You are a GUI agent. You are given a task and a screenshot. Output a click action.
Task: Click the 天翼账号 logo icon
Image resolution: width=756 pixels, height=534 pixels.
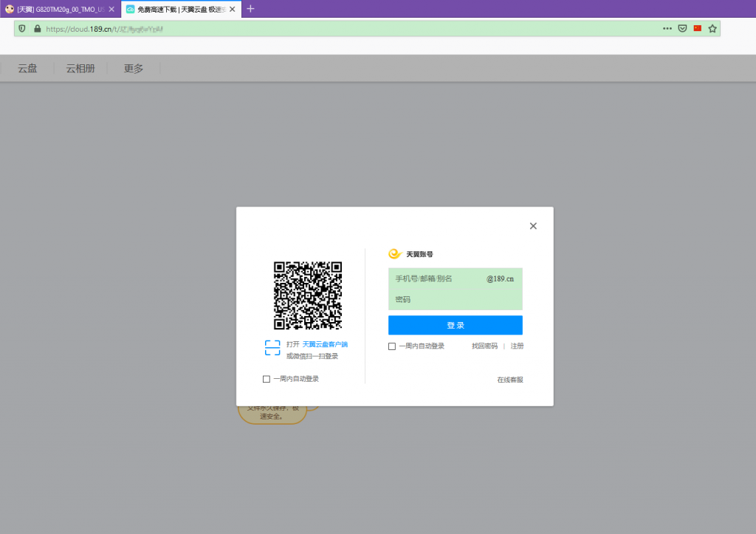395,254
